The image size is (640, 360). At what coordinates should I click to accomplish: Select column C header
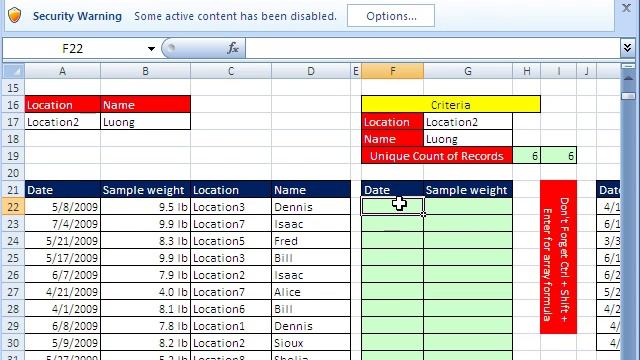231,71
